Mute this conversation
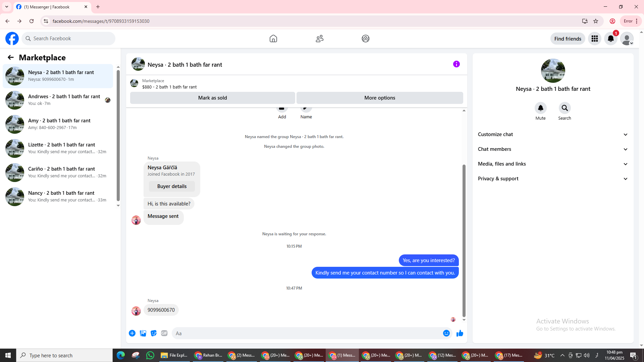Image resolution: width=644 pixels, height=362 pixels. point(540,108)
